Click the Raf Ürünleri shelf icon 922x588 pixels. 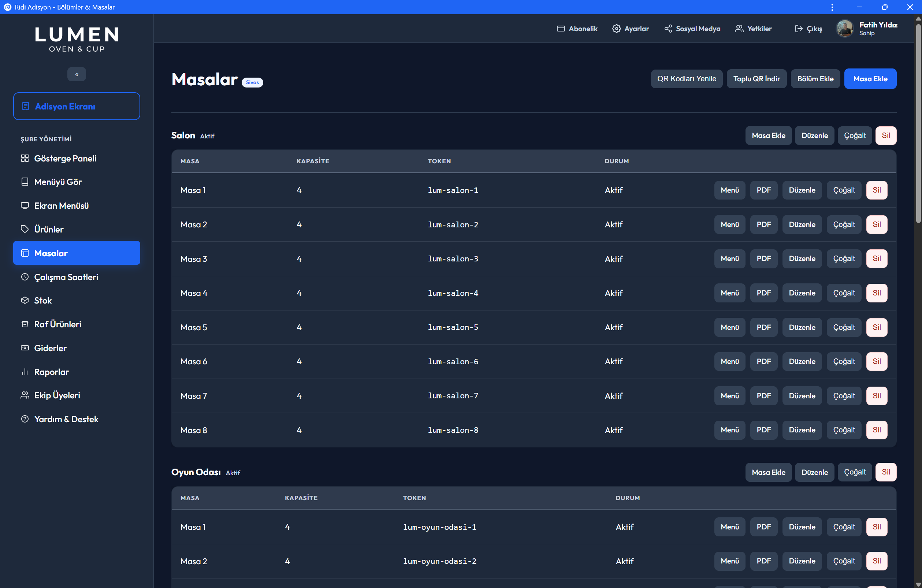(25, 324)
